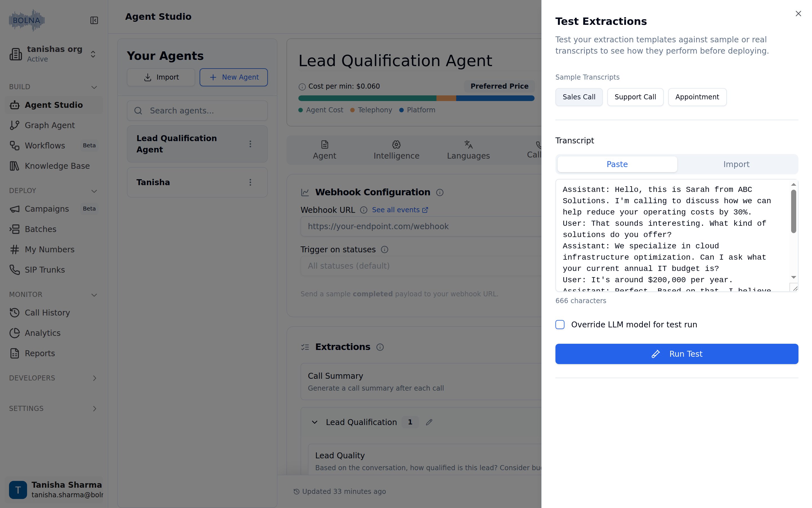Screen dimensions: 812x508
Task: Open tanishas org switcher
Action: click(54, 54)
